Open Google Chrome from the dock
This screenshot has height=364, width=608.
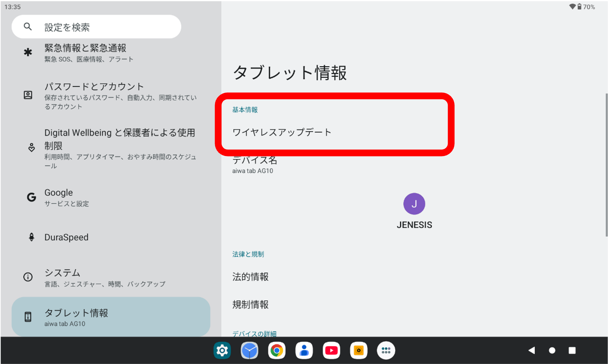[277, 350]
